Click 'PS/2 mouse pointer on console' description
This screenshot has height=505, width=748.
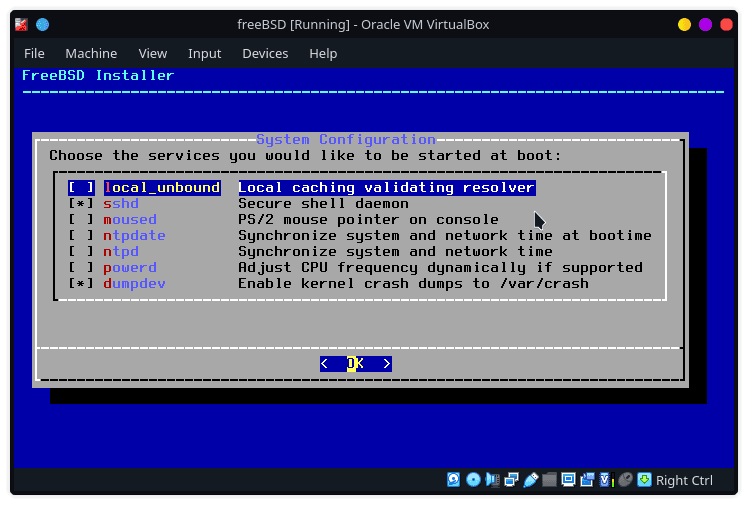(x=368, y=219)
